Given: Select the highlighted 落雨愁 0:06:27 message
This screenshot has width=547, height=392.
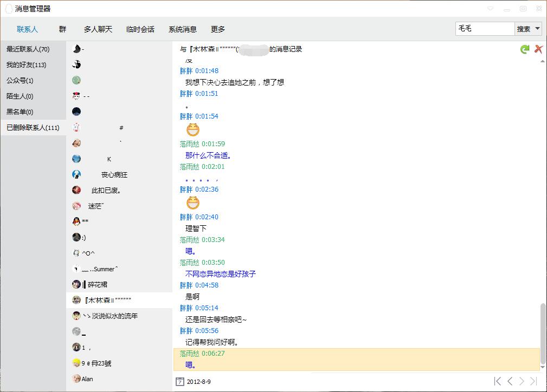Looking at the screenshot, I should click(357, 360).
